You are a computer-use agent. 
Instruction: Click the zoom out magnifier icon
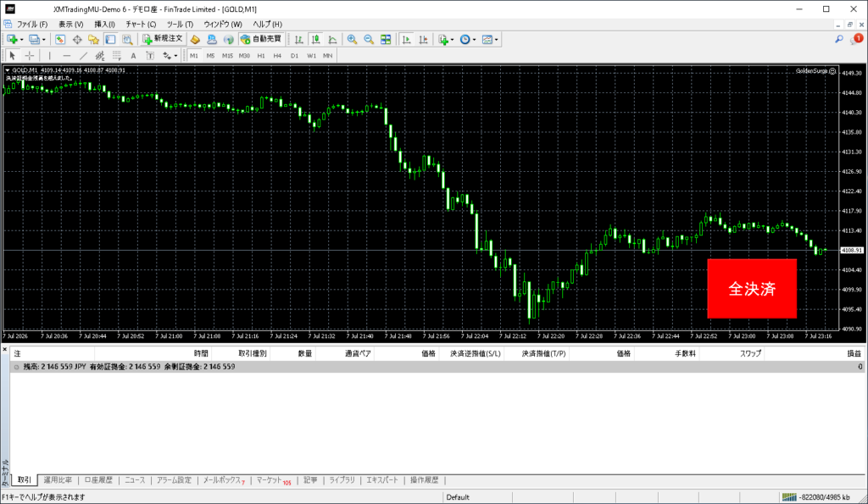pyautogui.click(x=369, y=39)
